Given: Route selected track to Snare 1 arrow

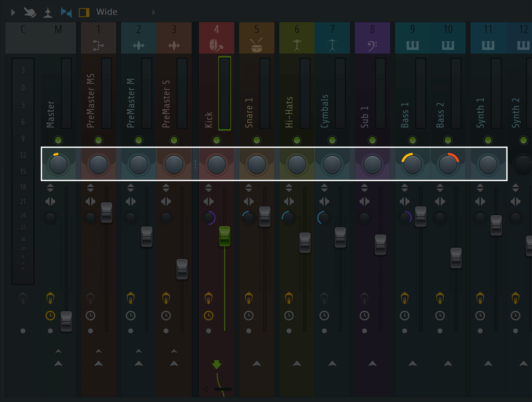Looking at the screenshot, I should [257, 363].
